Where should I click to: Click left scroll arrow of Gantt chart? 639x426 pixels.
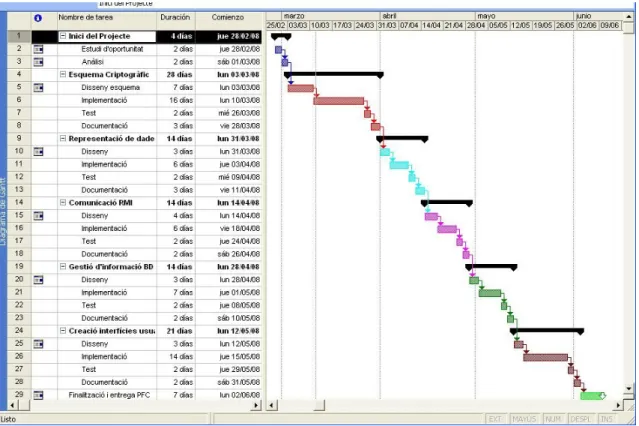click(x=271, y=405)
